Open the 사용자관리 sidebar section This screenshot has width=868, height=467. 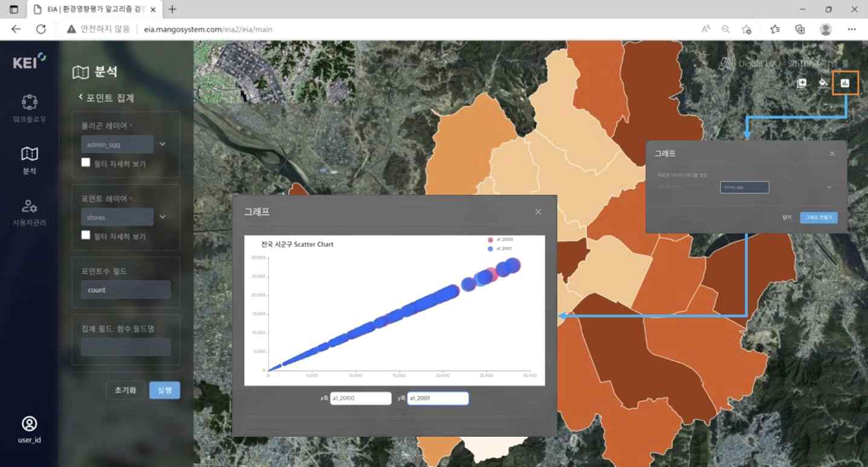[29, 212]
